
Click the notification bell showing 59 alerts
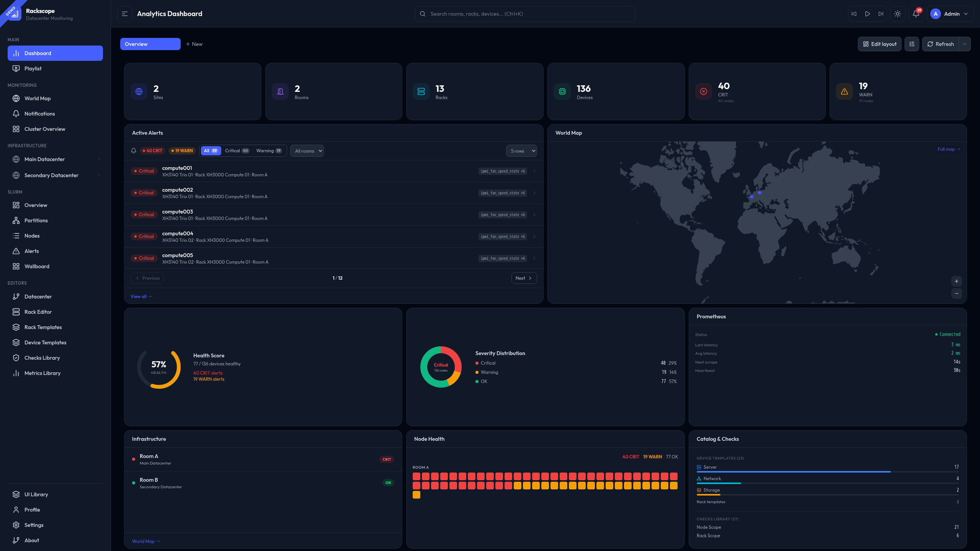point(916,14)
